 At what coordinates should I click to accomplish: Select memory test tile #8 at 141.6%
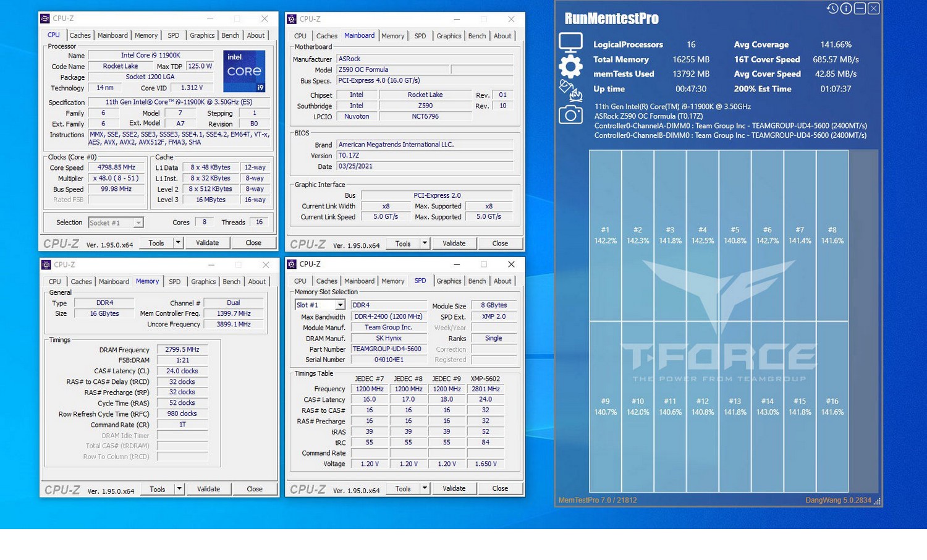pyautogui.click(x=832, y=235)
